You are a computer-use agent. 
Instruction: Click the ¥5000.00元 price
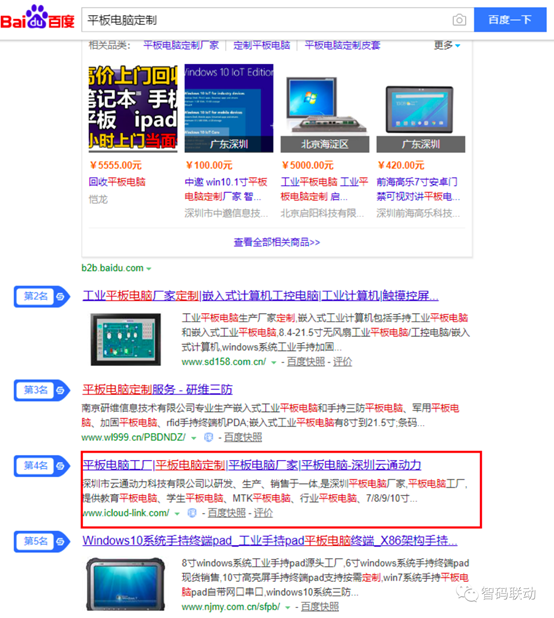[x=308, y=165]
